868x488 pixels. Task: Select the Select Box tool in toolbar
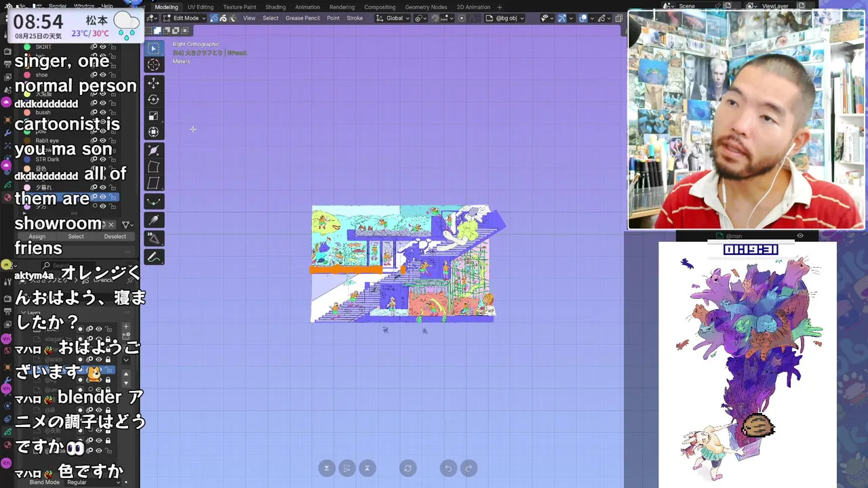[x=154, y=48]
